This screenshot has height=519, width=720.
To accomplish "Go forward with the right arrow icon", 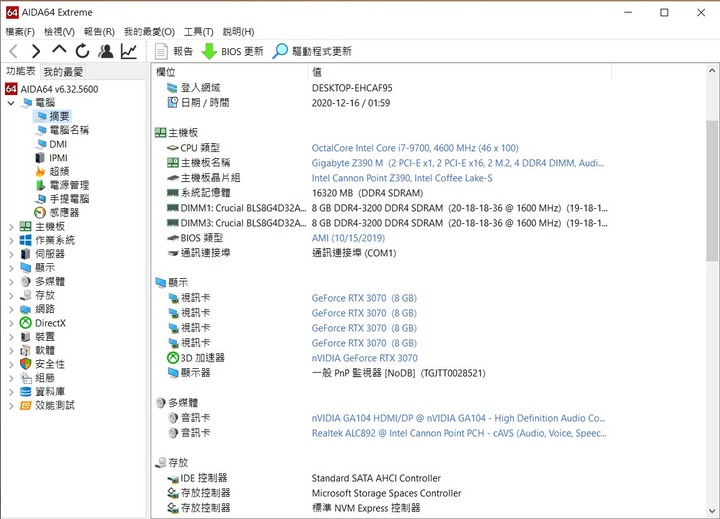I will coord(36,51).
